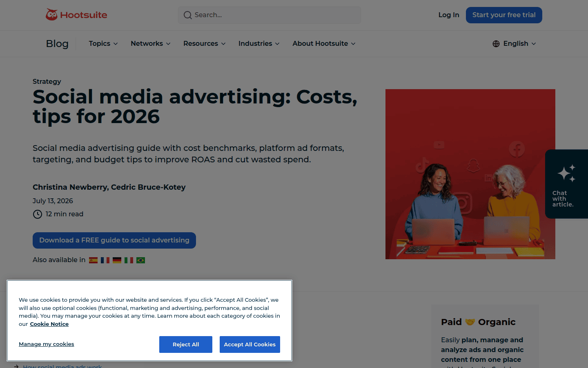Open Manage my cookies
This screenshot has width=588, height=368.
pyautogui.click(x=47, y=344)
